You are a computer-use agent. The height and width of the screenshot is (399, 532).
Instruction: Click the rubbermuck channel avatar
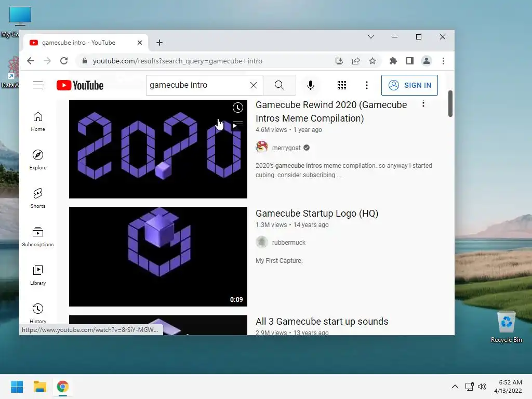pyautogui.click(x=262, y=242)
